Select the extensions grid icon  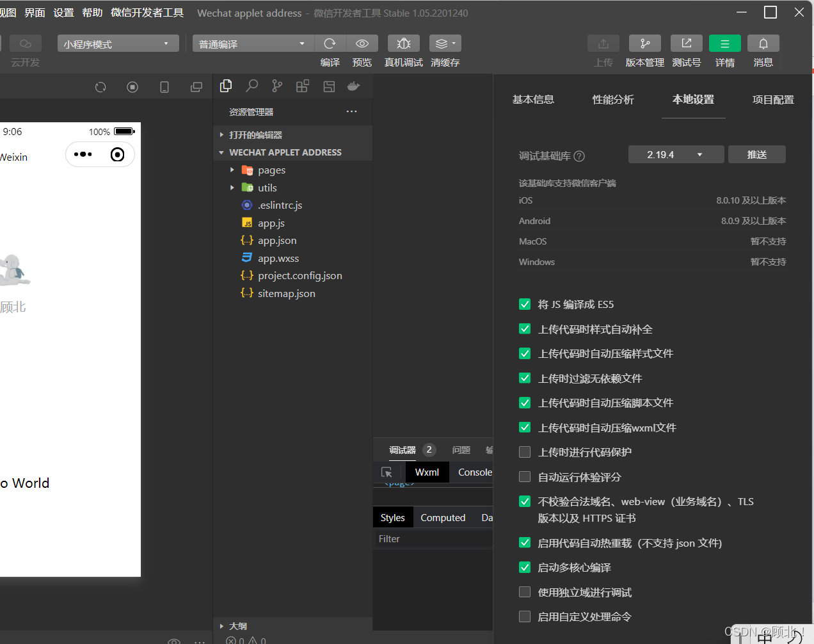302,85
